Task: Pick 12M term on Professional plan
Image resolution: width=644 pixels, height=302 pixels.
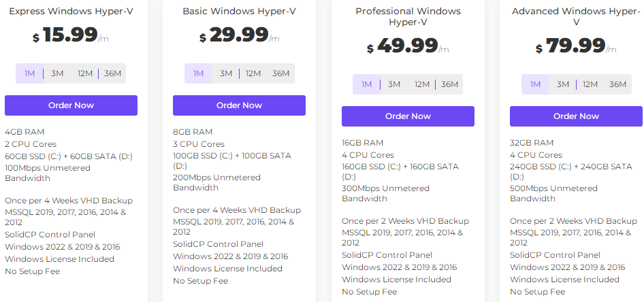Action: (x=422, y=84)
